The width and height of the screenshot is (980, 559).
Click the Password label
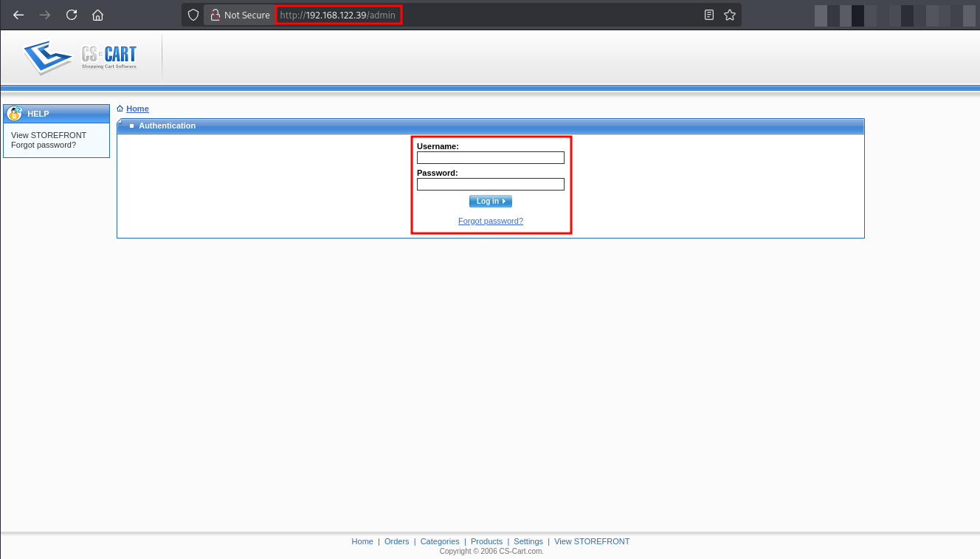point(438,173)
